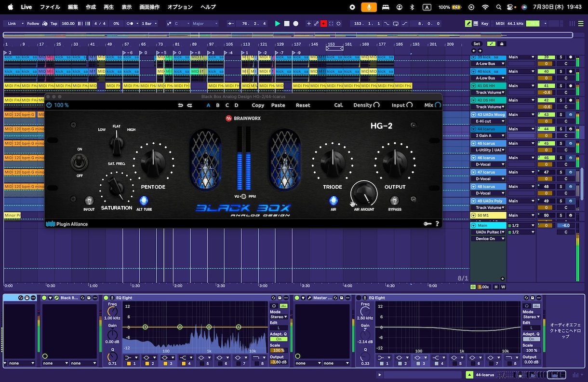Enable the ALT TUBE blue lamp
Image resolution: width=588 pixels, height=382 pixels.
click(x=144, y=201)
